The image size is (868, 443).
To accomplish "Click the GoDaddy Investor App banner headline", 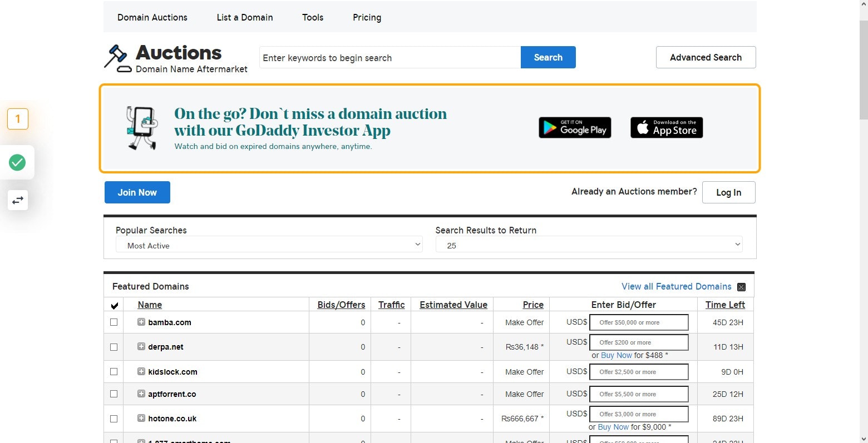I will [x=310, y=122].
